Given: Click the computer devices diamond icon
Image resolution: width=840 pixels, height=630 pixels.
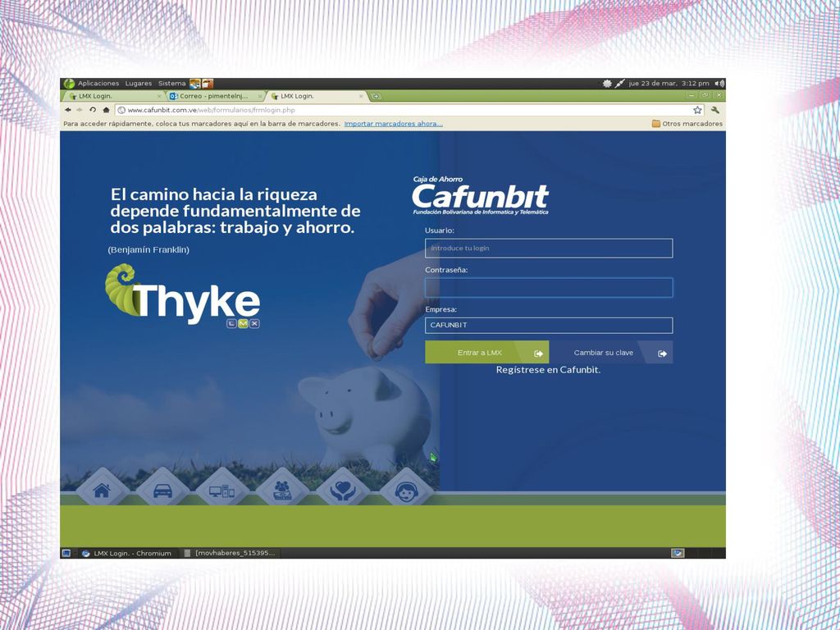Looking at the screenshot, I should pos(221,491).
